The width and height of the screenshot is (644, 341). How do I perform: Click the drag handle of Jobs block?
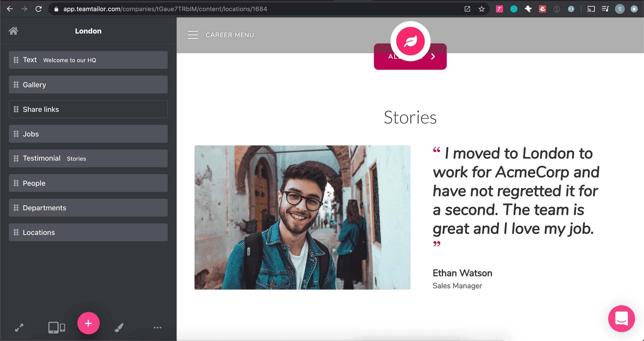[x=16, y=134]
